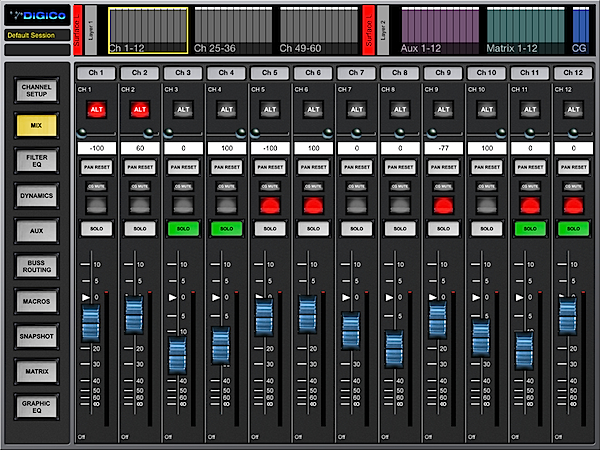Mute channel 1 with its mute button
600x450 pixels.
coord(96,205)
